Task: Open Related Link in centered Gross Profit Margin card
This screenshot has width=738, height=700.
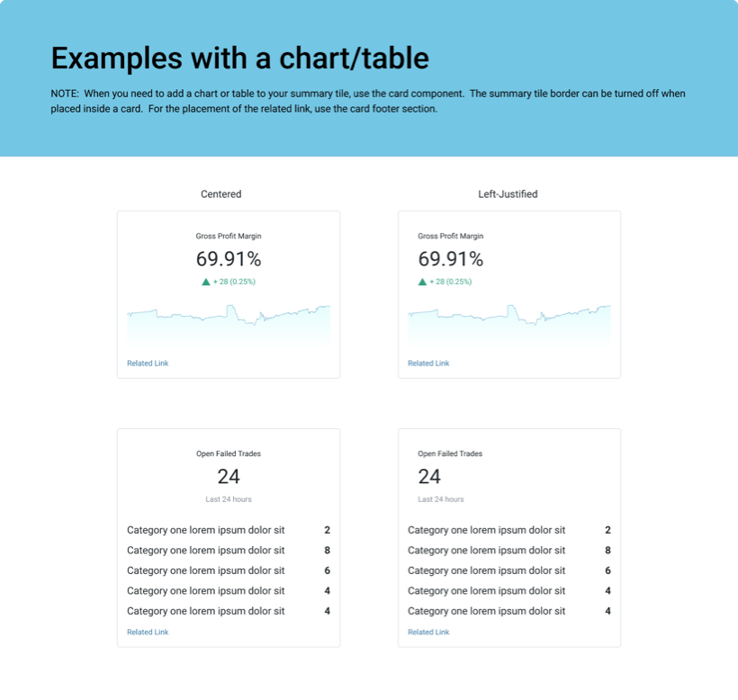Action: (x=148, y=363)
